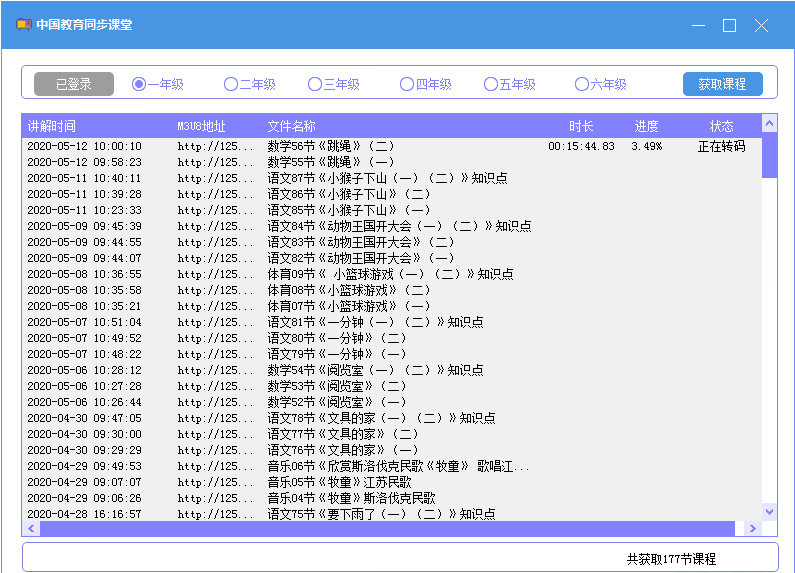
Task: Select 体育07节《小篮球游戏》(一) row
Action: (x=391, y=306)
